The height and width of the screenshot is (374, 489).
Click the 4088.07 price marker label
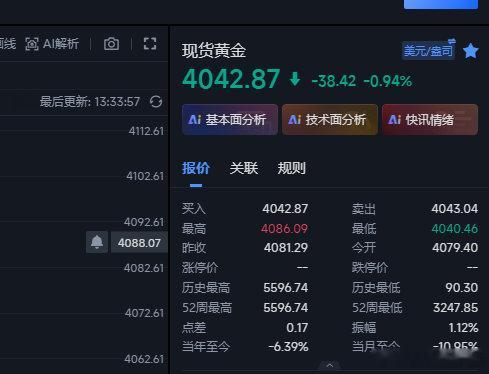tap(139, 243)
